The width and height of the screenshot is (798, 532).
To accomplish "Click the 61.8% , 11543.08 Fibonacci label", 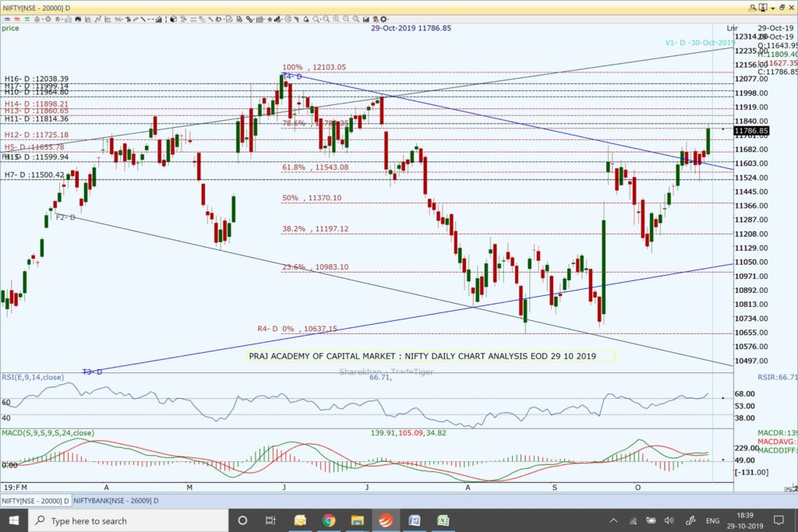I will [315, 167].
